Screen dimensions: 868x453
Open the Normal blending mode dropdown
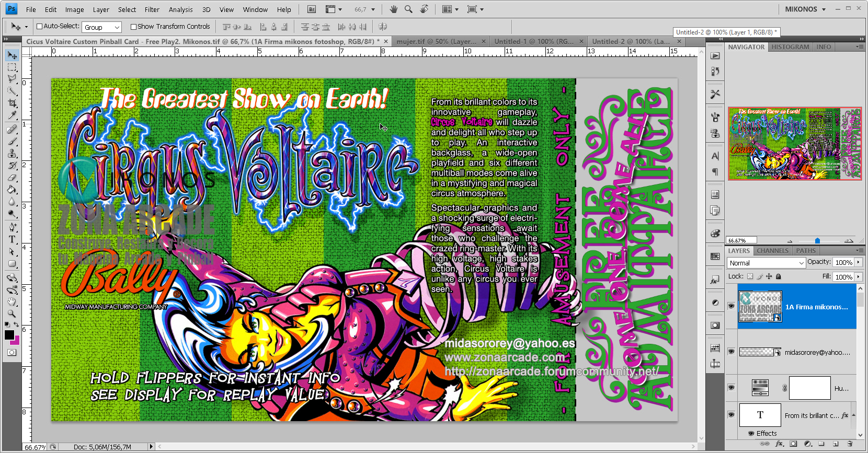click(766, 263)
